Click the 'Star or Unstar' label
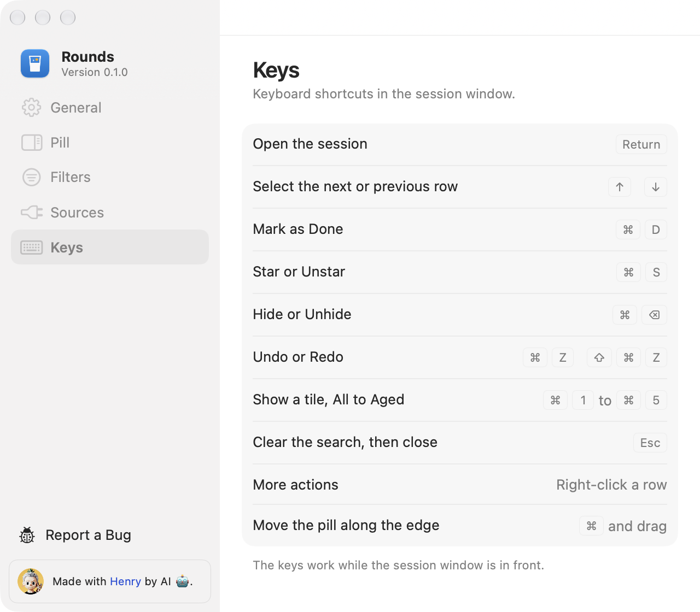 point(299,272)
